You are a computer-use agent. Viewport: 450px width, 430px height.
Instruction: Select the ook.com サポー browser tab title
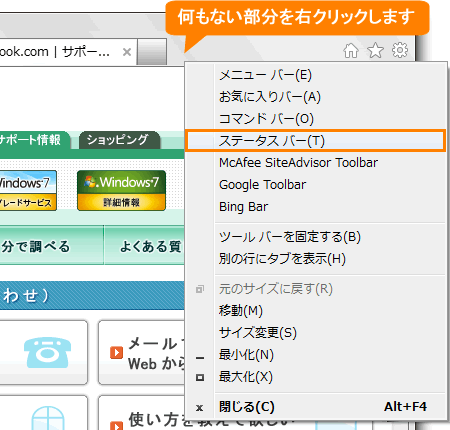pyautogui.click(x=55, y=52)
